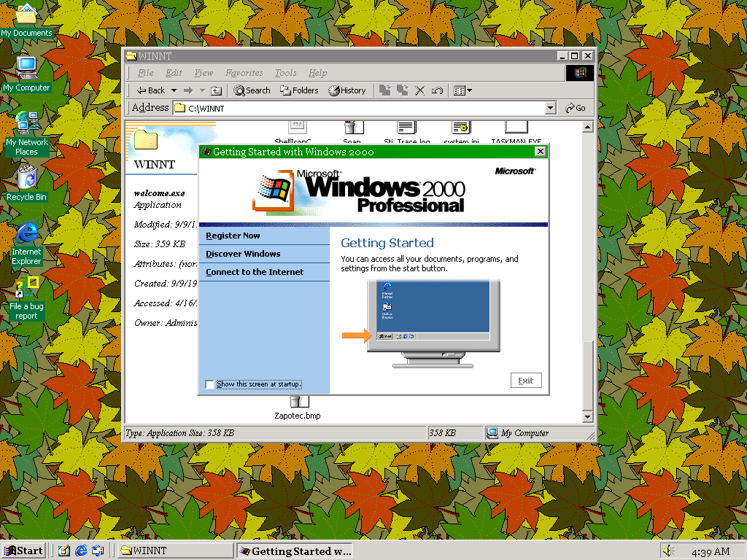
Task: Click the 4:39 AM clock in the tray
Action: (x=710, y=551)
